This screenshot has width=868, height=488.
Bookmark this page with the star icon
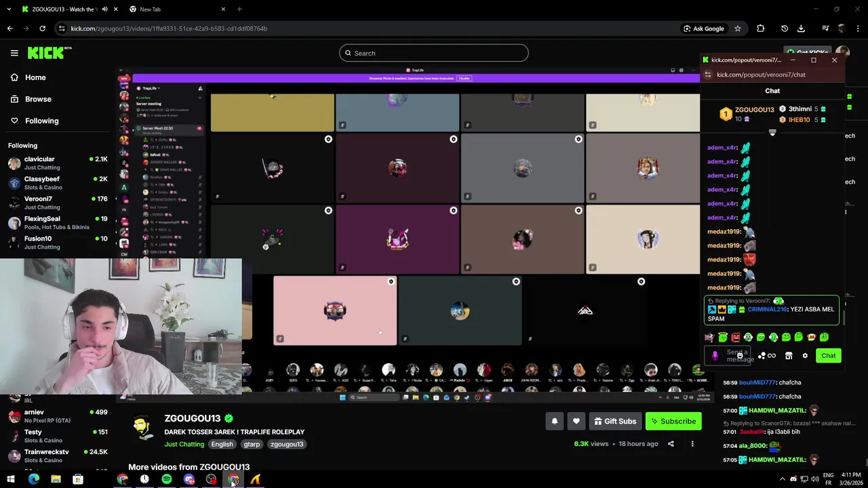[737, 28]
